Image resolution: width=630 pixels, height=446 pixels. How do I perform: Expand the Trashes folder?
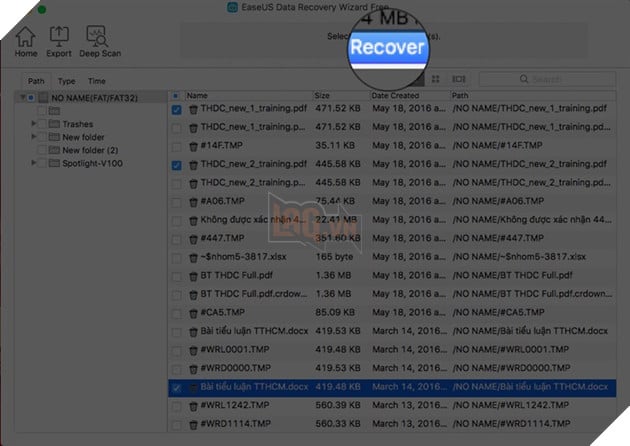pyautogui.click(x=34, y=124)
